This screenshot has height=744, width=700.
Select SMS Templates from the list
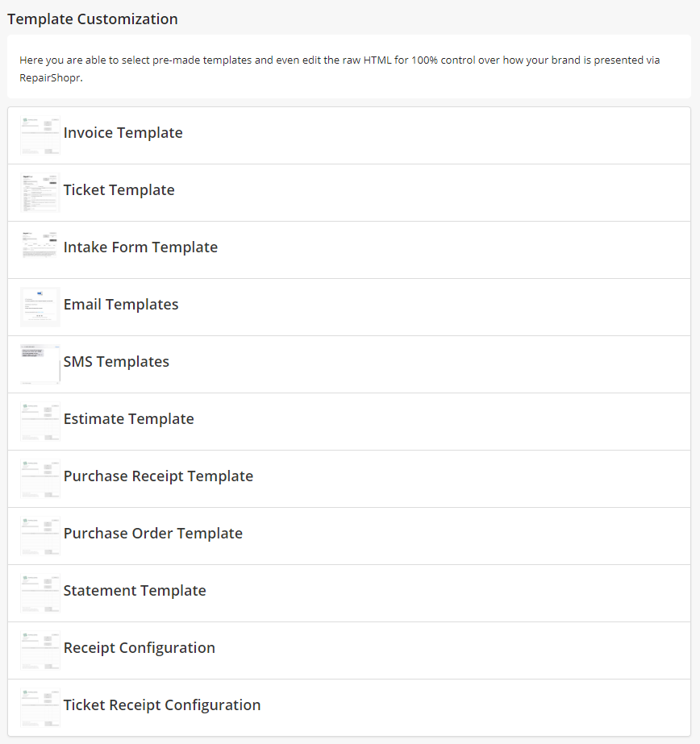pyautogui.click(x=116, y=362)
